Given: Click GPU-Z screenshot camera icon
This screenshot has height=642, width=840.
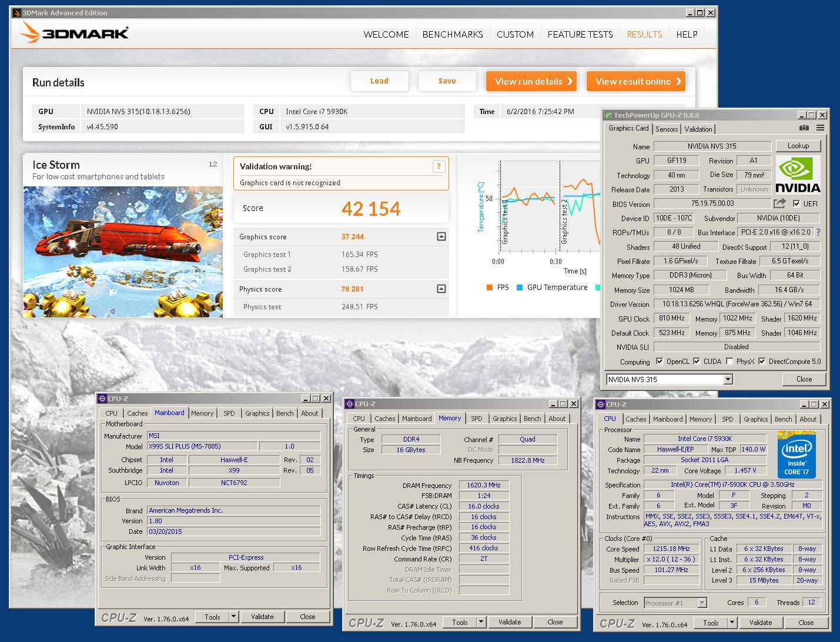Looking at the screenshot, I should tap(804, 128).
